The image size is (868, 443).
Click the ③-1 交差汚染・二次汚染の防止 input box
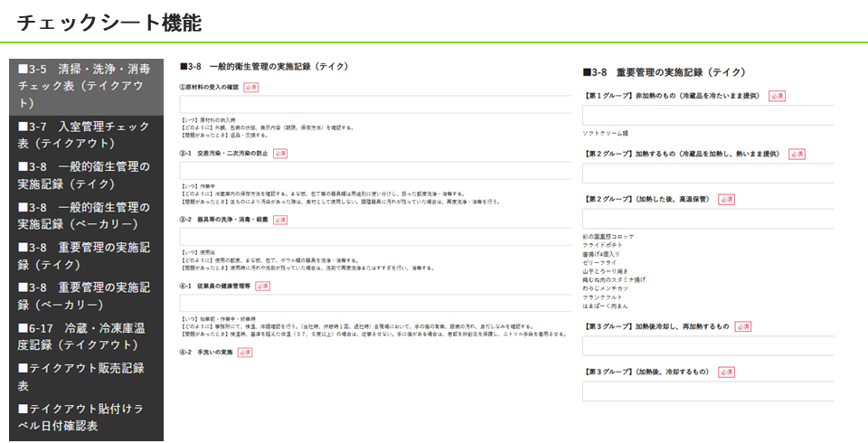tap(375, 171)
